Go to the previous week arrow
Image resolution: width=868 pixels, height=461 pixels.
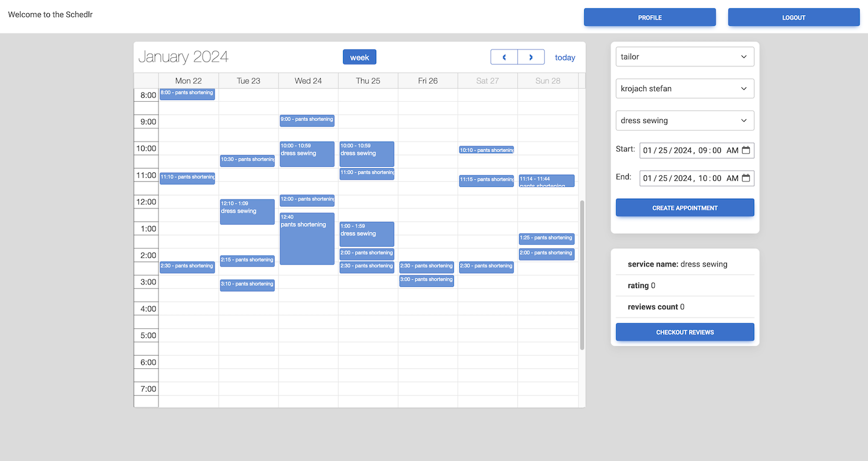(x=504, y=57)
